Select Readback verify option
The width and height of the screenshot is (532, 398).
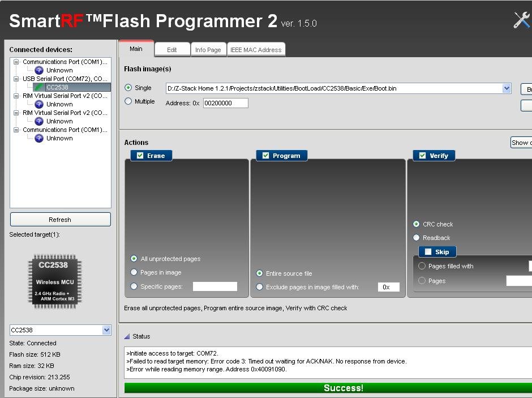pos(417,238)
